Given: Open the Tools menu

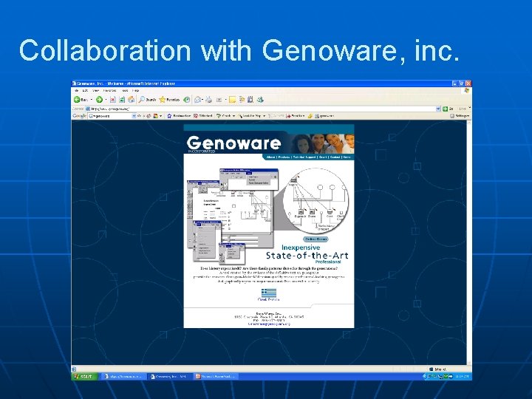Looking at the screenshot, I should click(x=125, y=91).
